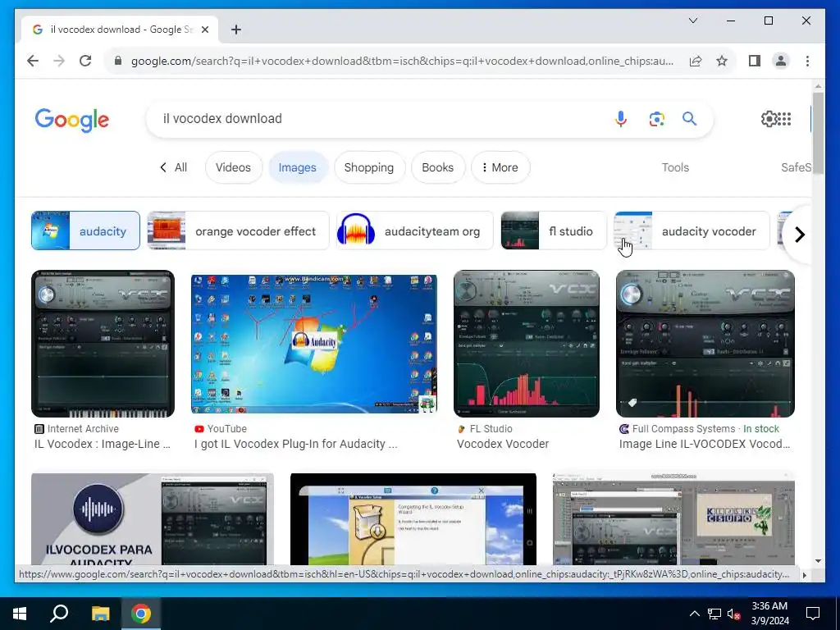Open the Chrome profile avatar
The image size is (840, 630).
[781, 61]
